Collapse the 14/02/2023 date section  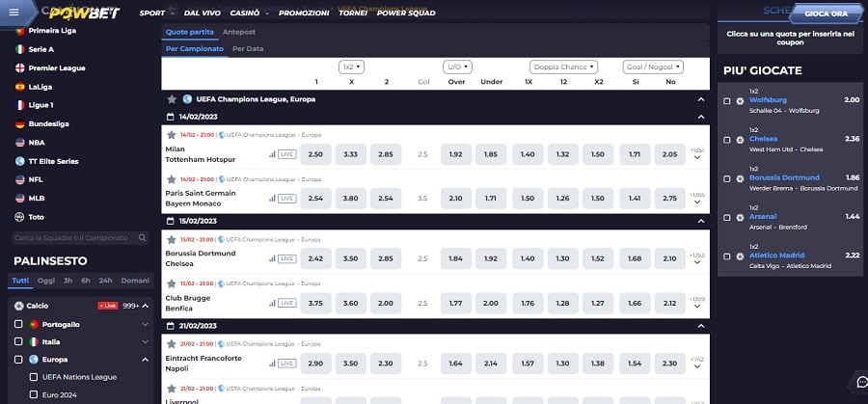pos(700,116)
